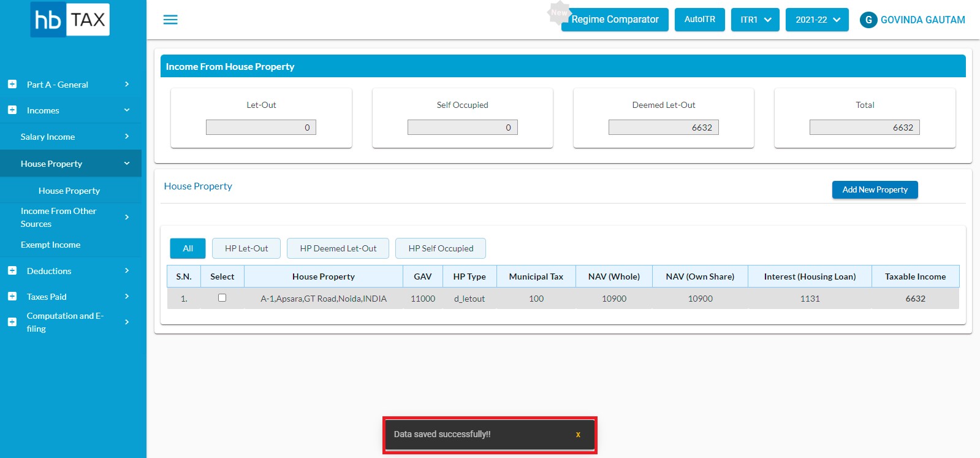Click NAV (Whole) value 10900
Viewport: 980px width, 458px height.
(614, 299)
